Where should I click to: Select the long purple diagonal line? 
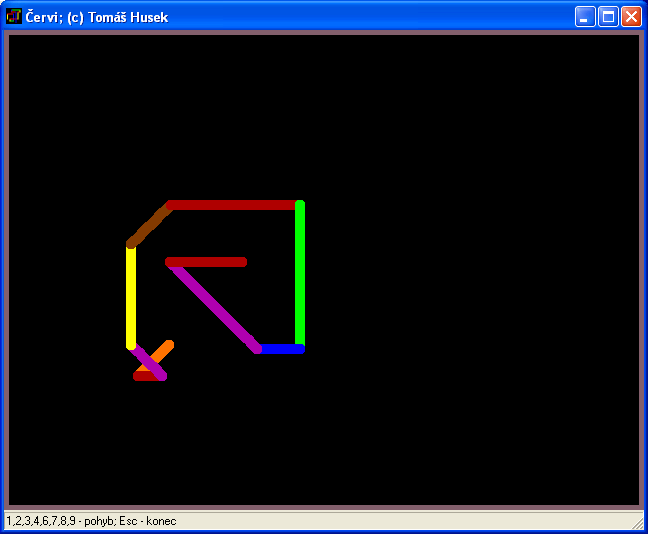(215, 307)
